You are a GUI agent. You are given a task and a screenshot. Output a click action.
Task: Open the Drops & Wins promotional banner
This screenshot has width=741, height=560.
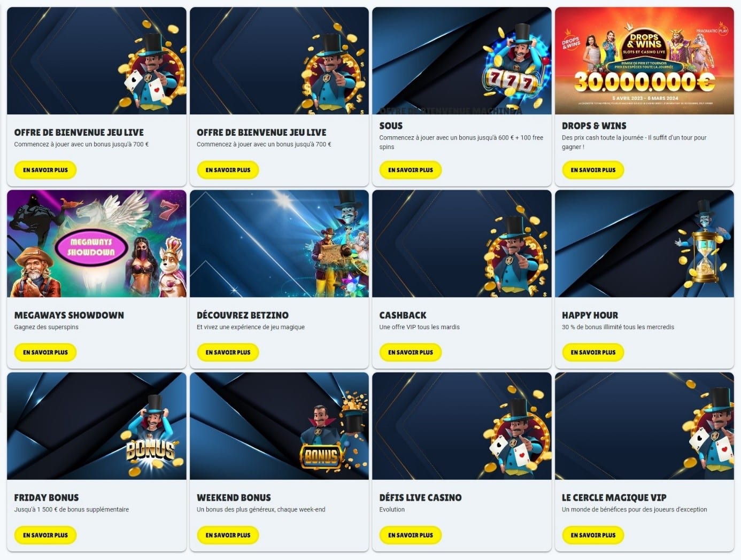pyautogui.click(x=644, y=61)
